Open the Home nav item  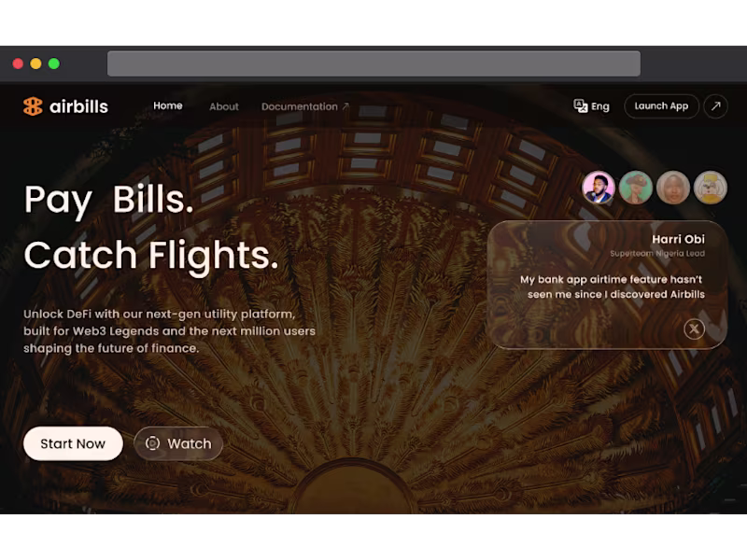(168, 105)
